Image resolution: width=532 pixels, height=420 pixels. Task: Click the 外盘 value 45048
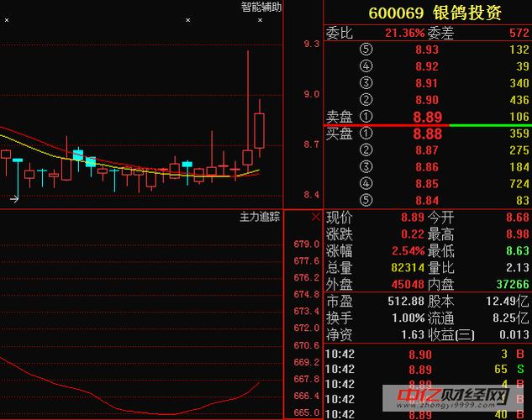click(408, 285)
